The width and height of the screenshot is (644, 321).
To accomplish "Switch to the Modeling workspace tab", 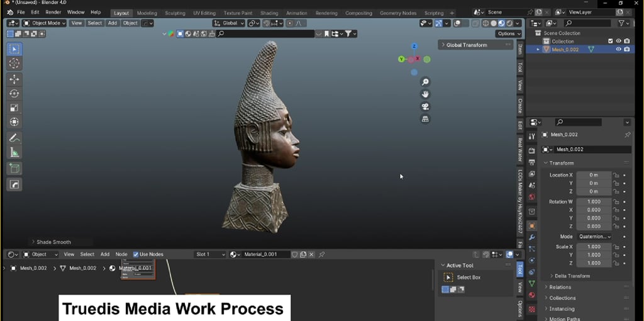I will pyautogui.click(x=147, y=13).
